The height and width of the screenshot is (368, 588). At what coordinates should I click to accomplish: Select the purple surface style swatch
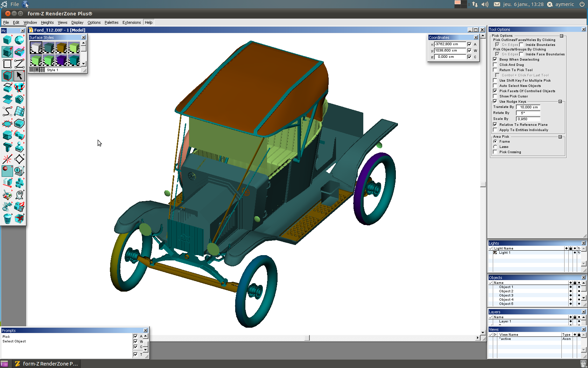(61, 60)
